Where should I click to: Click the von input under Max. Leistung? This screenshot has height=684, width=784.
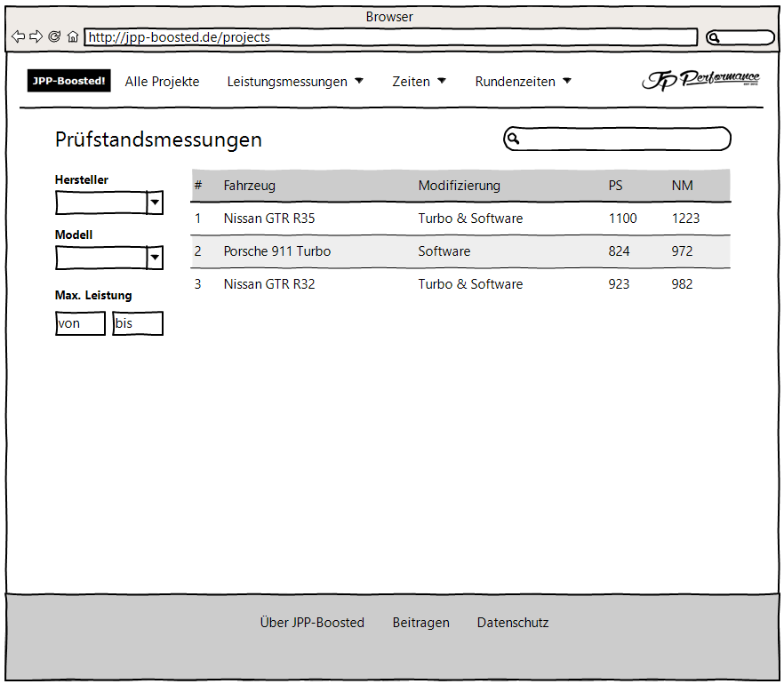[x=80, y=323]
